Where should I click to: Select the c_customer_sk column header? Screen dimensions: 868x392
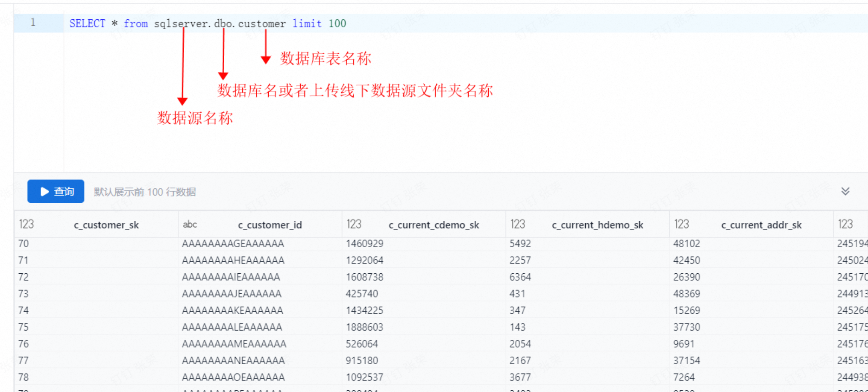106,225
